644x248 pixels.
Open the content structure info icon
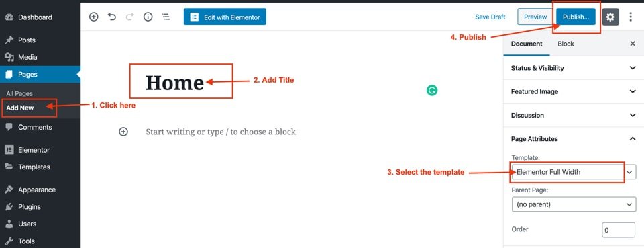[x=148, y=17]
